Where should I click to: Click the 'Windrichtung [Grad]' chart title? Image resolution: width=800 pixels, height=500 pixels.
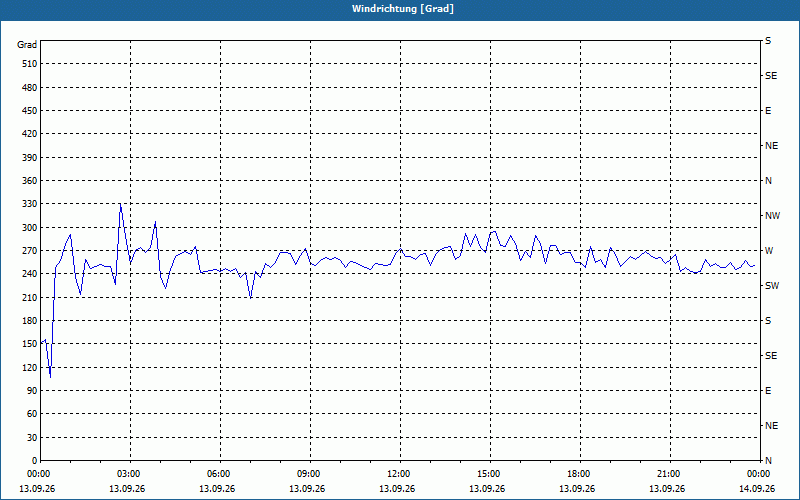(403, 9)
